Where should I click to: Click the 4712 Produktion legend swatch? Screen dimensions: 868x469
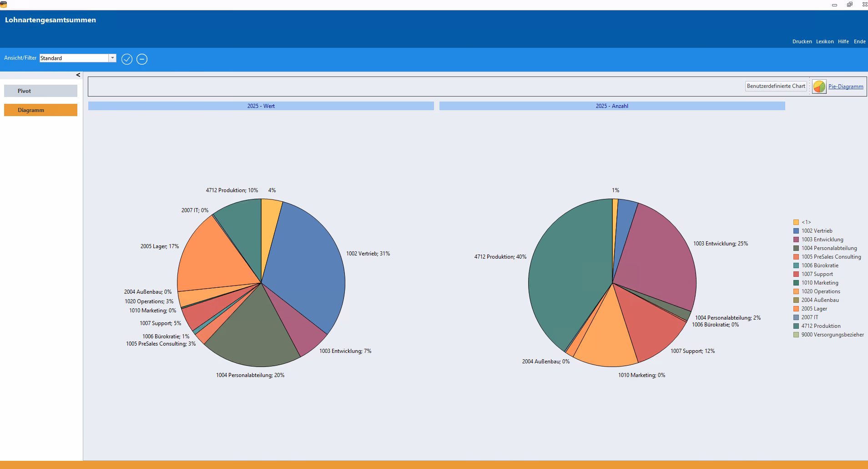[796, 326]
